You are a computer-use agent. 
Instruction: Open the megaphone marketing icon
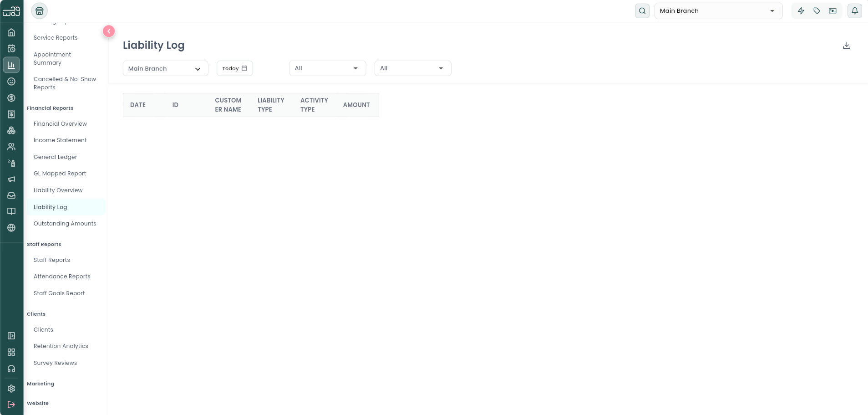tap(11, 179)
